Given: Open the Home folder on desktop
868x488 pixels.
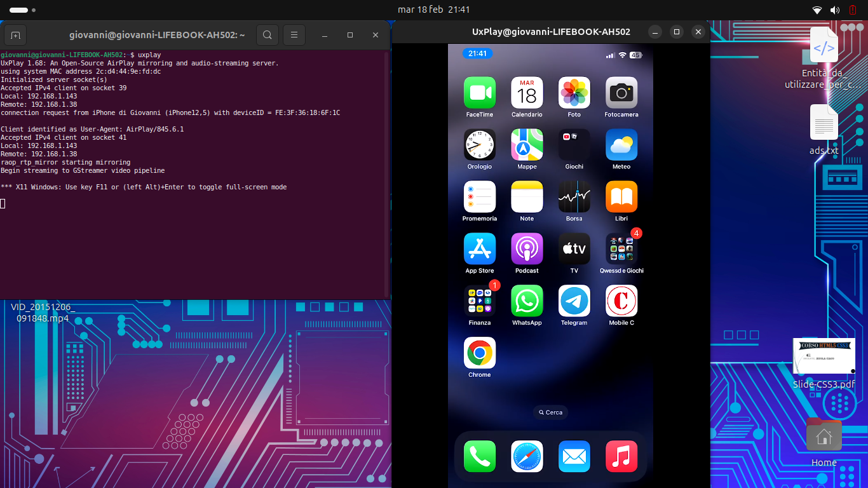Looking at the screenshot, I should [x=824, y=442].
